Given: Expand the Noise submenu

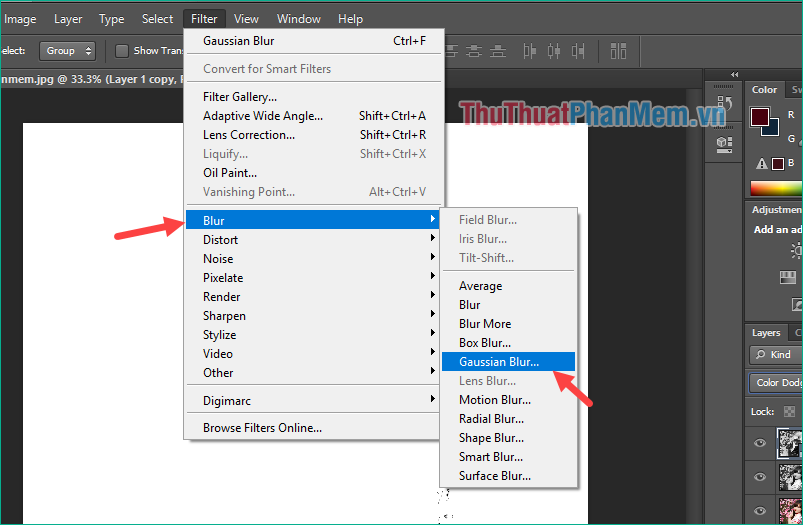Looking at the screenshot, I should (311, 259).
